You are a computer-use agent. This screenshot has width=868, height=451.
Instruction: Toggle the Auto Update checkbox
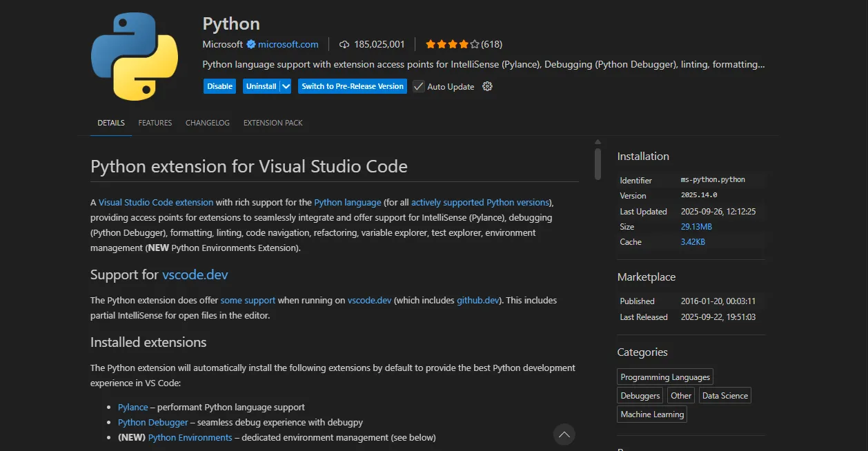click(419, 86)
